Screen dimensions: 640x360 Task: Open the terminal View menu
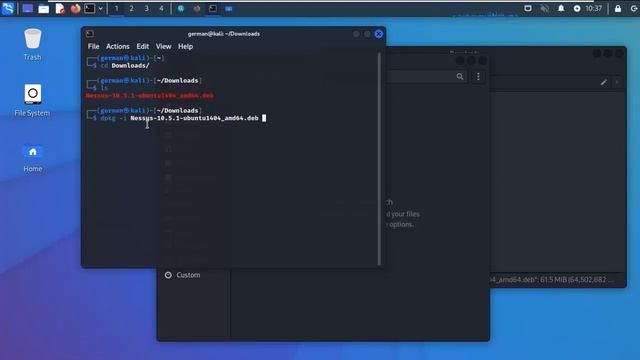click(163, 47)
